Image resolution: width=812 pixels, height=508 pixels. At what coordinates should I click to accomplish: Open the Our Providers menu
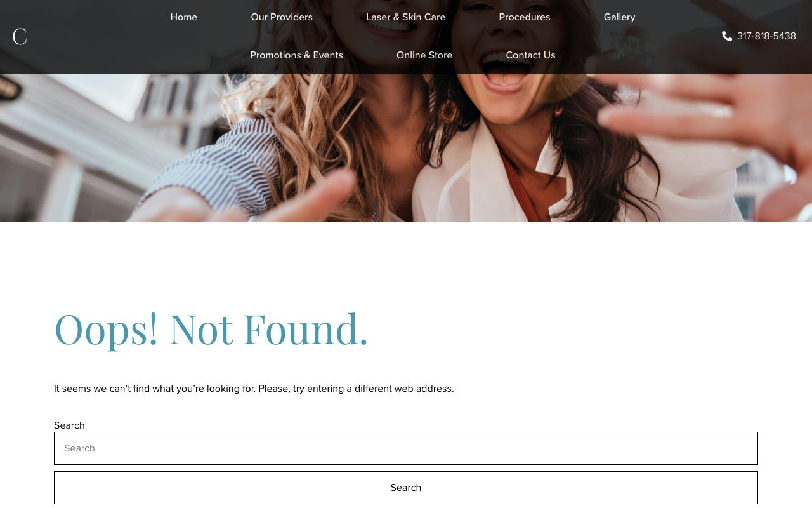click(282, 17)
